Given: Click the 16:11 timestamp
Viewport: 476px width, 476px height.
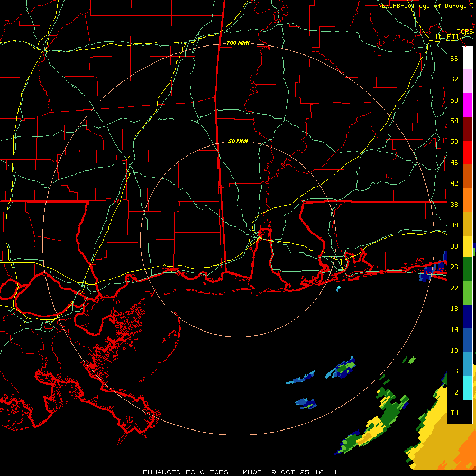Looking at the screenshot, I should pyautogui.click(x=326, y=472).
